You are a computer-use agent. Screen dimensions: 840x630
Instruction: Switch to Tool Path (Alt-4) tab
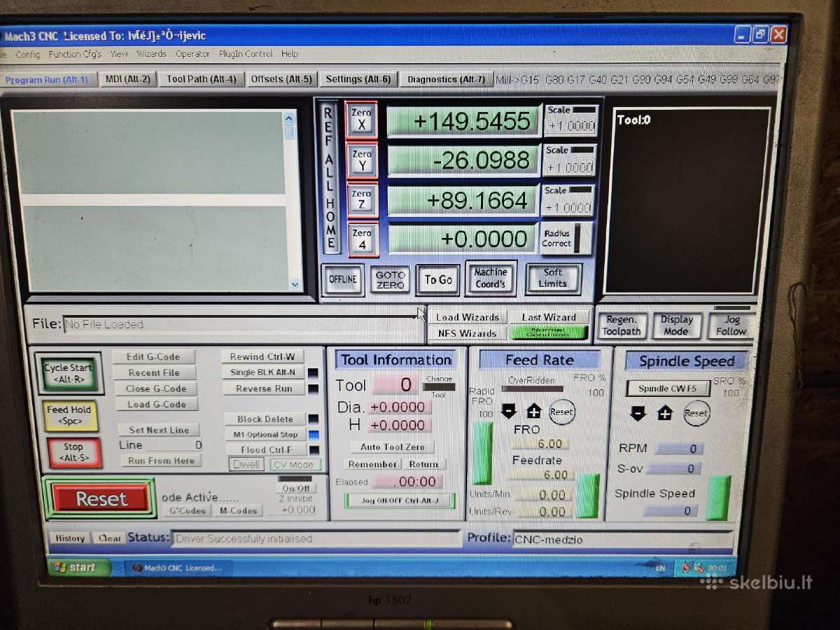pyautogui.click(x=202, y=79)
